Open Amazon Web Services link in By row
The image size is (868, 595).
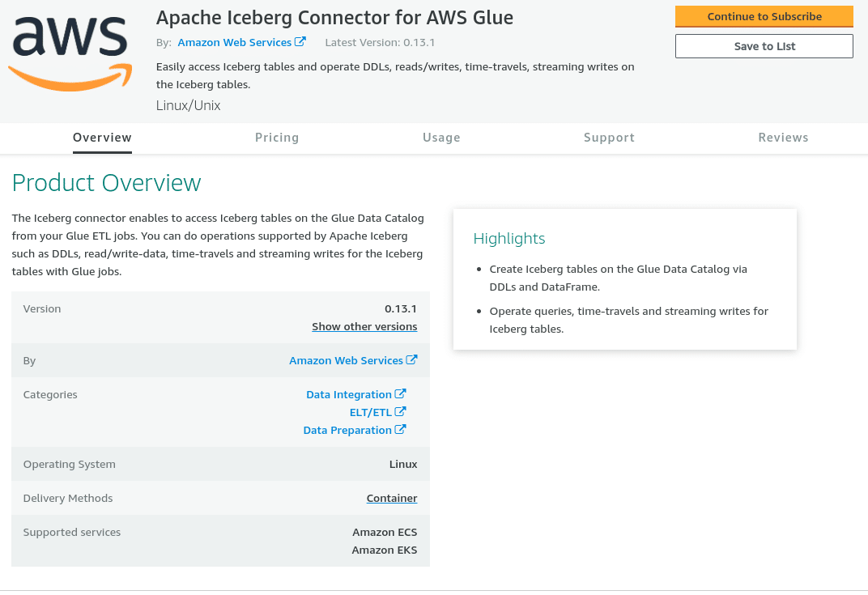pos(346,361)
